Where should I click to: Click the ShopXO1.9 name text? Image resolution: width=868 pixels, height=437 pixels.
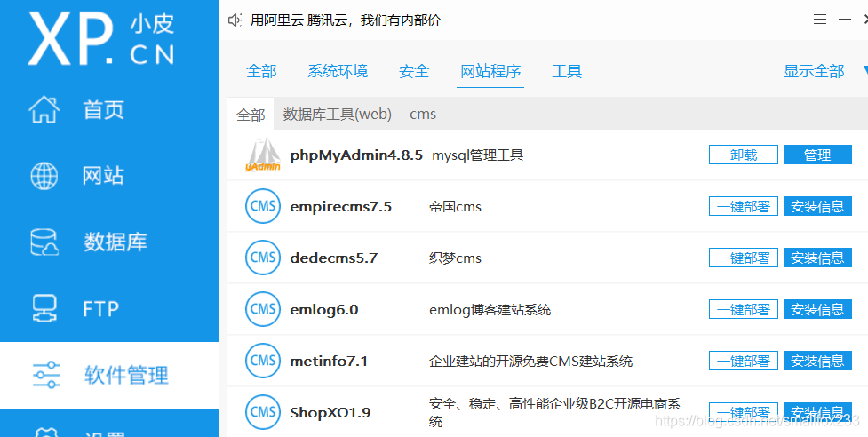pos(330,413)
